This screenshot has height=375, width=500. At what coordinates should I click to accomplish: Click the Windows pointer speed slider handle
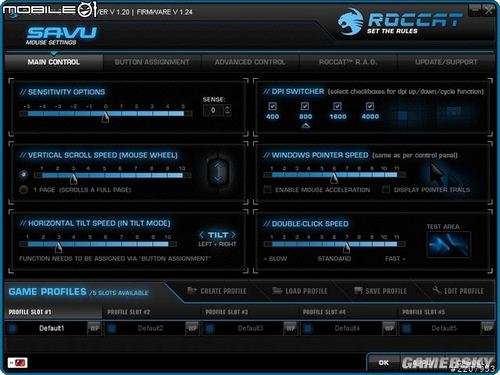coord(334,179)
